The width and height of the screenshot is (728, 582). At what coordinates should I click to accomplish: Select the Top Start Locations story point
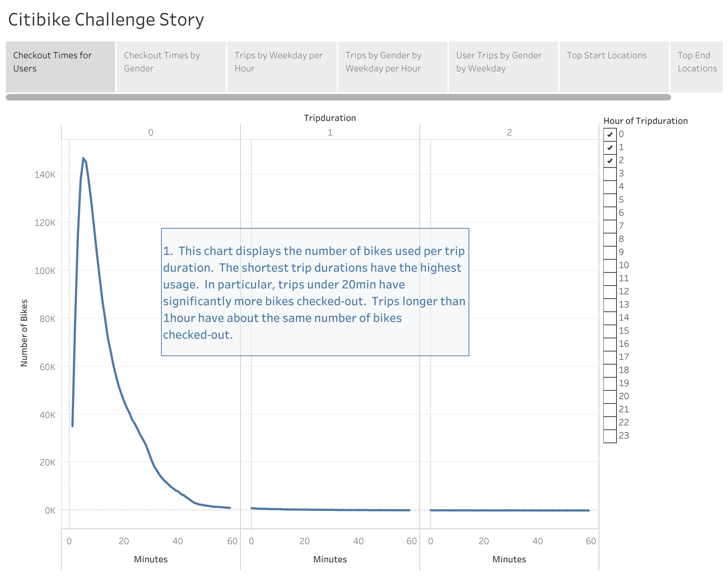point(613,66)
